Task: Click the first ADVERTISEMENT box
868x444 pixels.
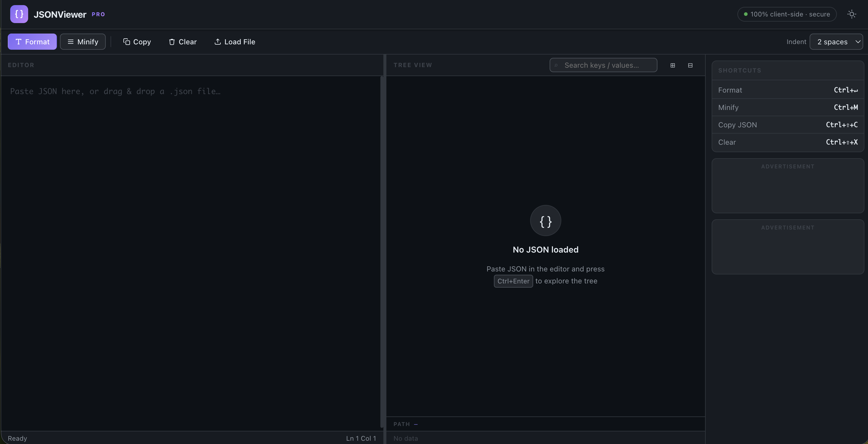Action: point(788,186)
